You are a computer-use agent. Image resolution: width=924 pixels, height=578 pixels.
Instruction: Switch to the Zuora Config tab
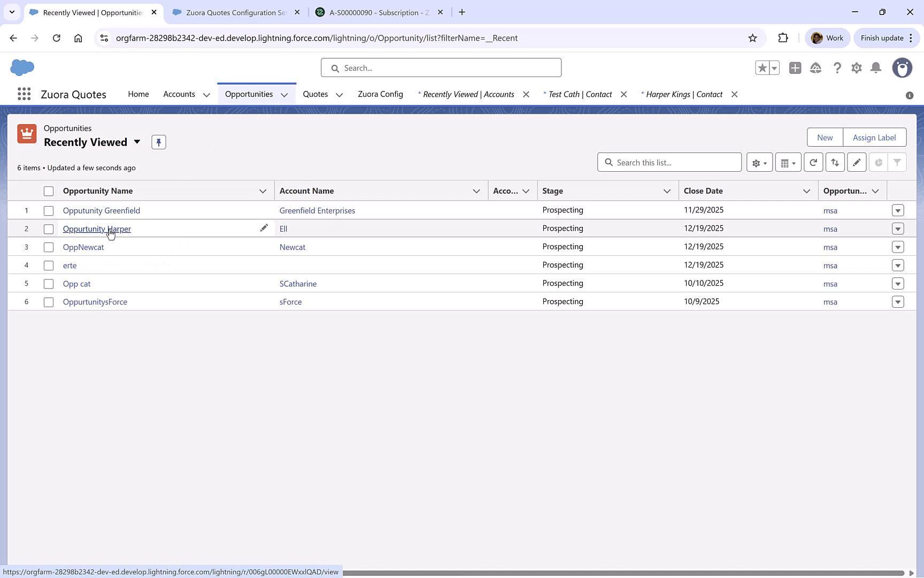(380, 94)
